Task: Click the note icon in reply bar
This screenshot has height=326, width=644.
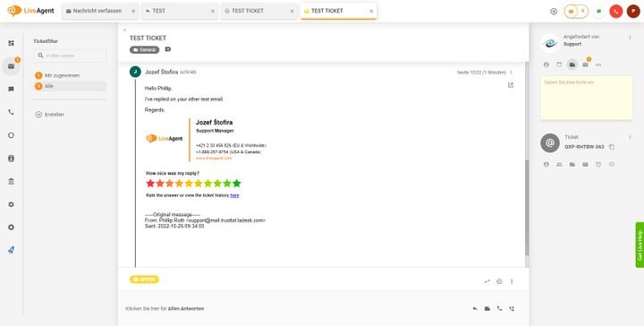Action: tap(487, 309)
